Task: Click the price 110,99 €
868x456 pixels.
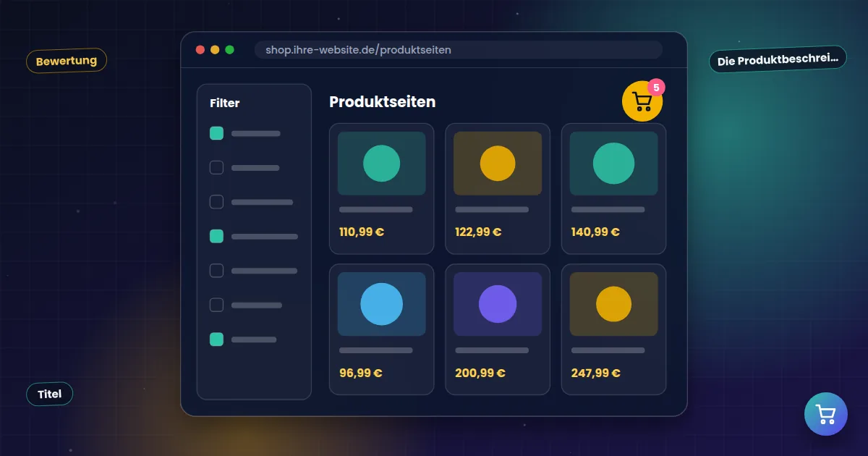Action: coord(362,232)
